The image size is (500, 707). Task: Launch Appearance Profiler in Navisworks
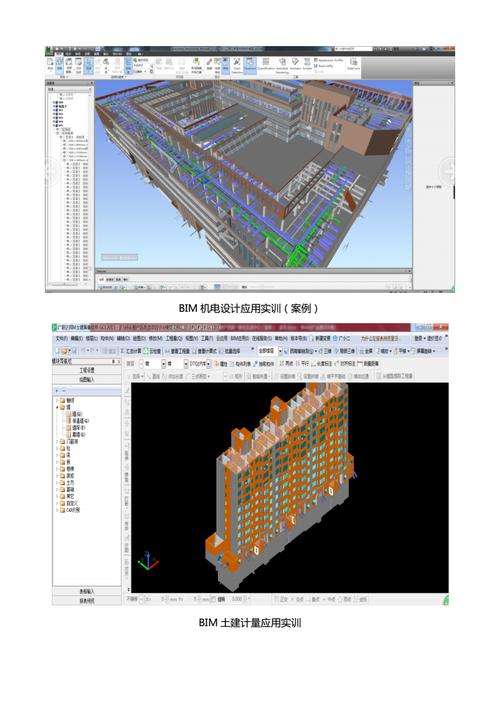pyautogui.click(x=329, y=60)
